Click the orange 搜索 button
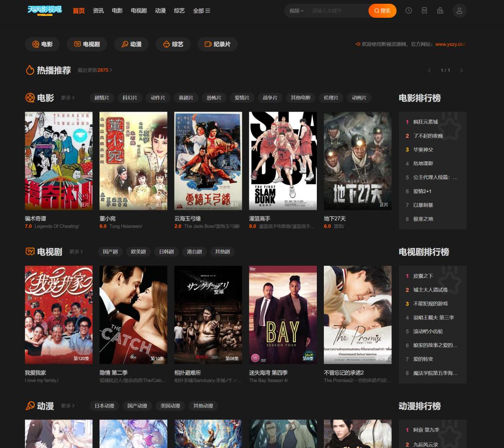This screenshot has width=504, height=448. pos(382,11)
